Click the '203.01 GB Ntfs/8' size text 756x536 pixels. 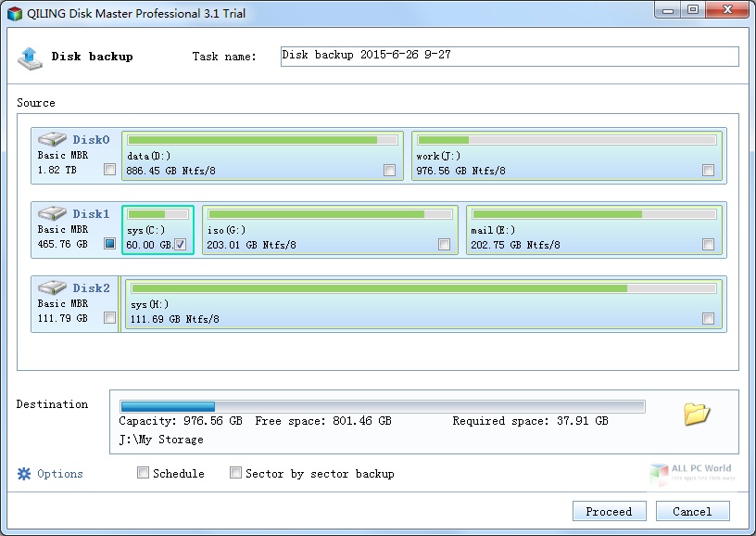pos(252,245)
